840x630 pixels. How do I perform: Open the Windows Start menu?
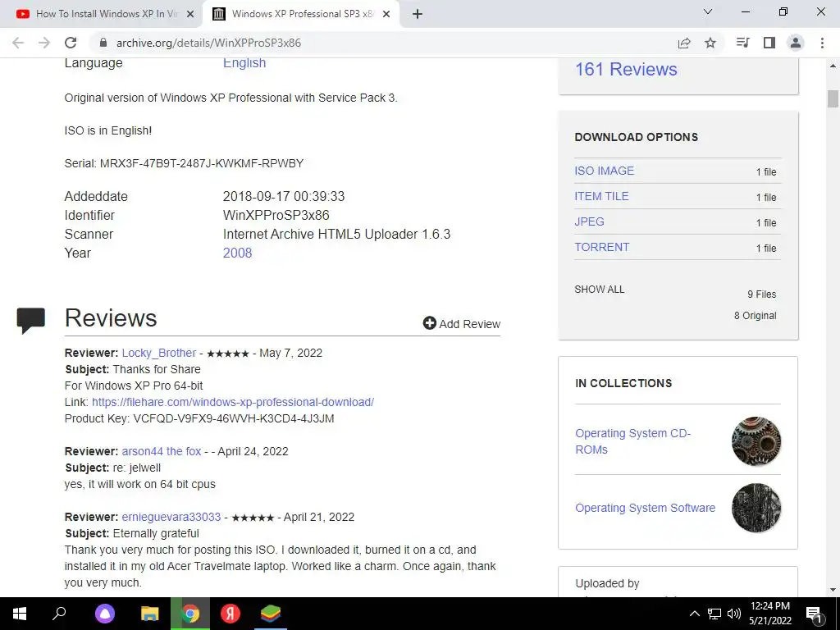(x=20, y=614)
